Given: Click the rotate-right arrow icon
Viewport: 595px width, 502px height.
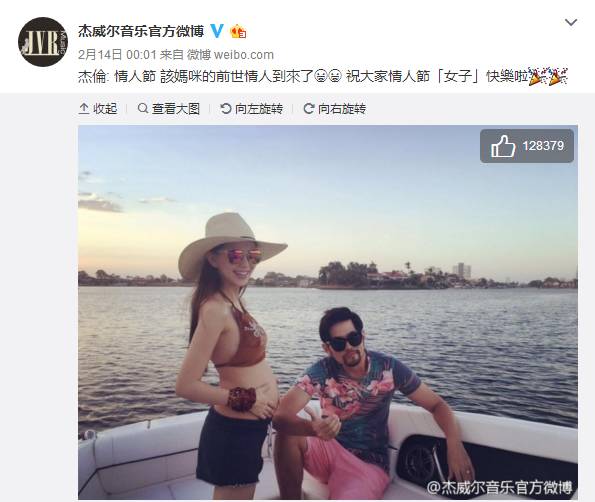Looking at the screenshot, I should (x=309, y=109).
